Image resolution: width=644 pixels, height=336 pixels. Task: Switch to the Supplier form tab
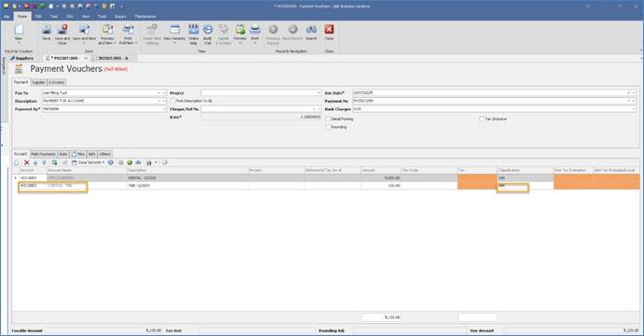click(x=38, y=82)
